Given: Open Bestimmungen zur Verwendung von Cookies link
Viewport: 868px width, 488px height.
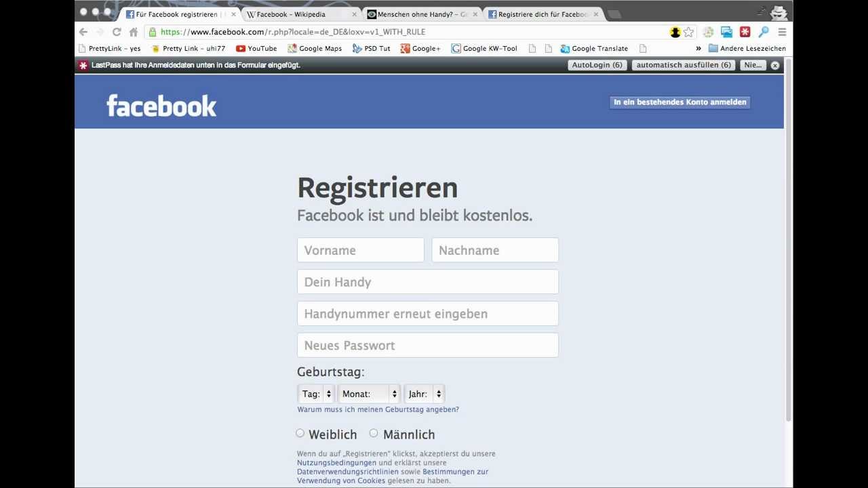Looking at the screenshot, I should (393, 476).
